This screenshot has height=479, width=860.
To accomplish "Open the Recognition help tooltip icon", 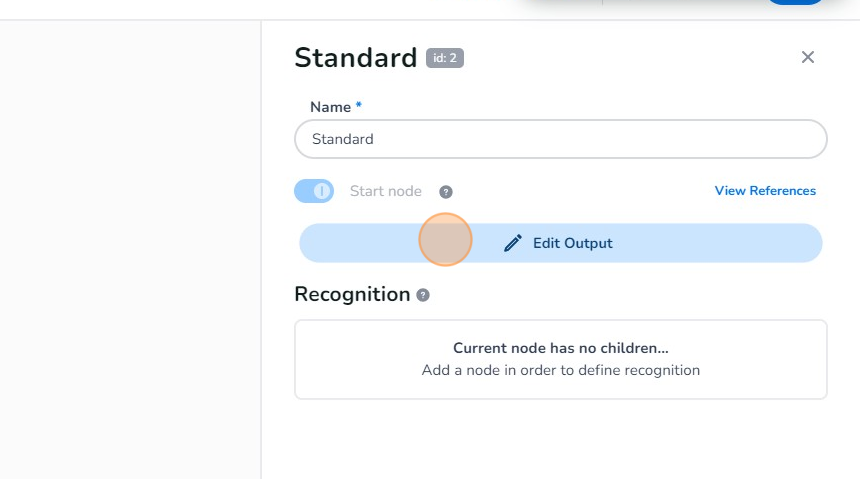I will (x=423, y=296).
